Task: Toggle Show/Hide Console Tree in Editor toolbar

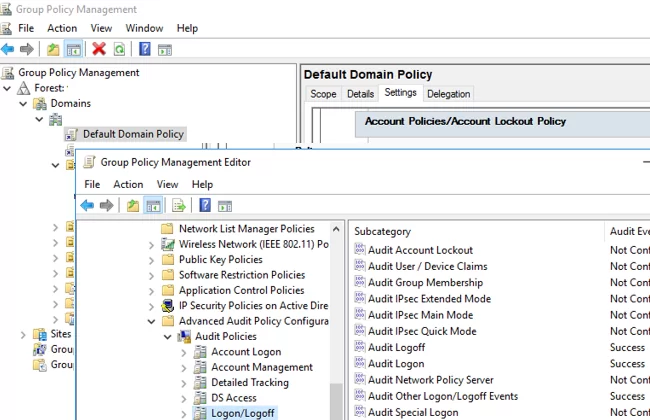Action: click(x=153, y=206)
